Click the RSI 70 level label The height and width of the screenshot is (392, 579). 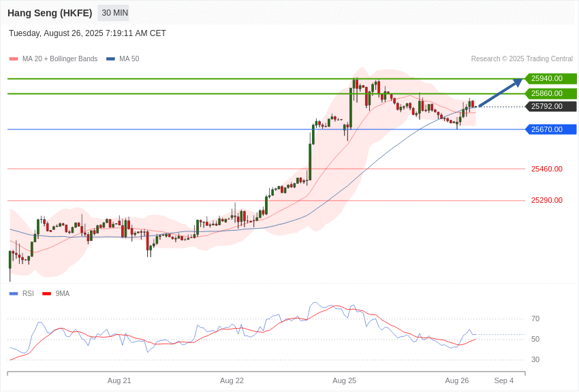[x=535, y=318]
